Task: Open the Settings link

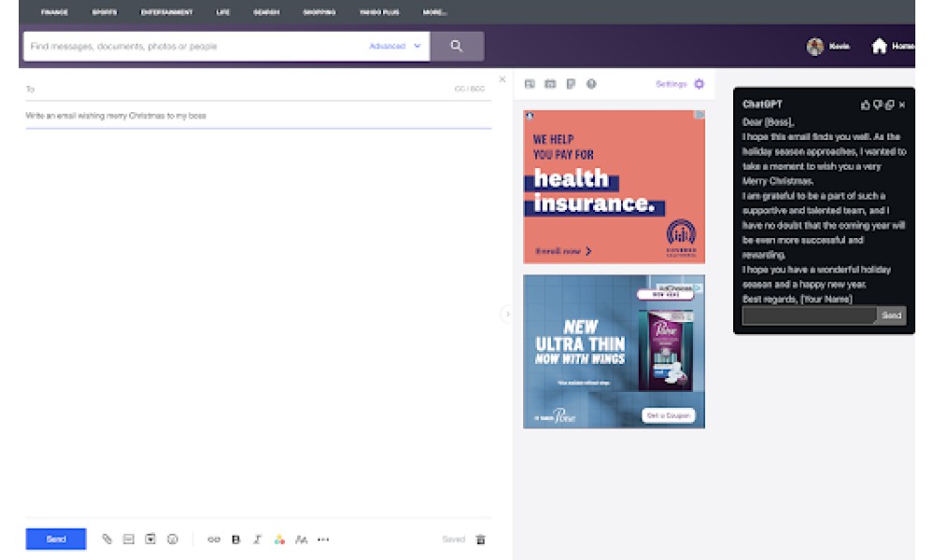Action: pyautogui.click(x=672, y=84)
